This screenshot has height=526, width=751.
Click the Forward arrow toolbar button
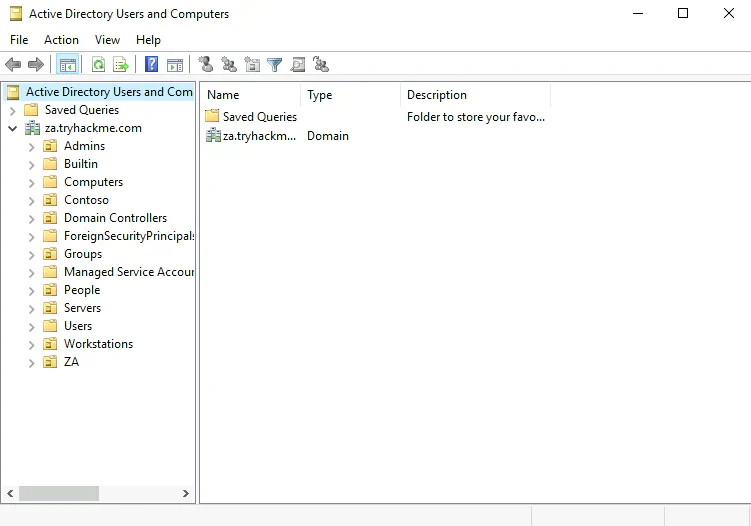[x=36, y=64]
